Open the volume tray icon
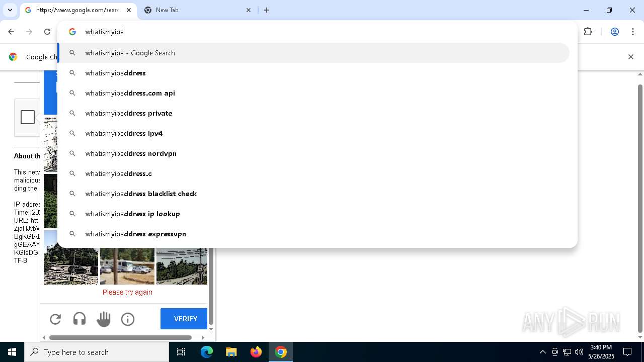The width and height of the screenshot is (644, 362). point(579,352)
